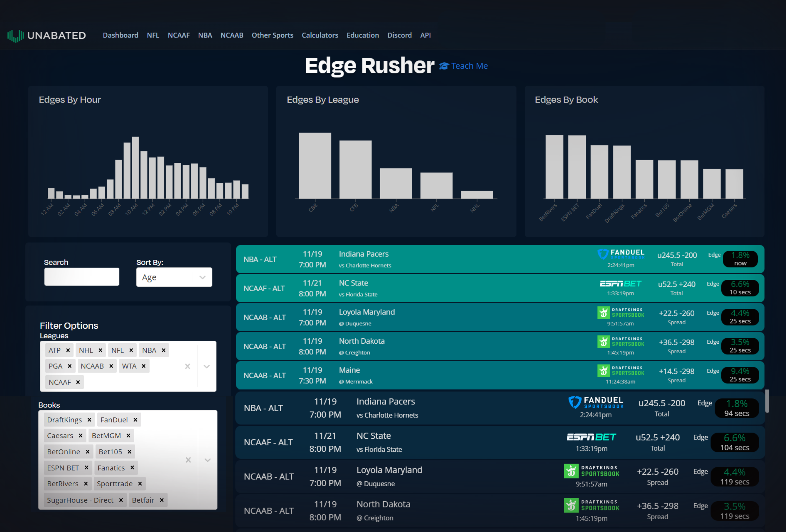Open the NCAAF nav item
This screenshot has height=532, width=786.
(179, 35)
